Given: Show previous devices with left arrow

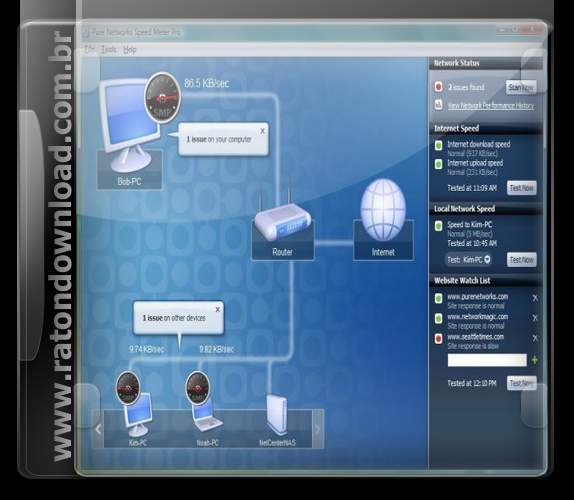Looking at the screenshot, I should (x=98, y=429).
